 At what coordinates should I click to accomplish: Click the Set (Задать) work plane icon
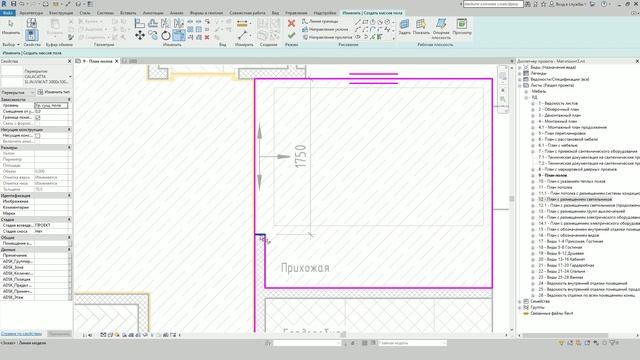pyautogui.click(x=404, y=26)
